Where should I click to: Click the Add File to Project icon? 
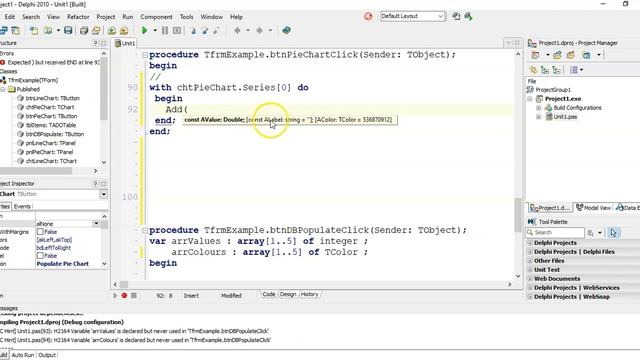click(x=112, y=30)
